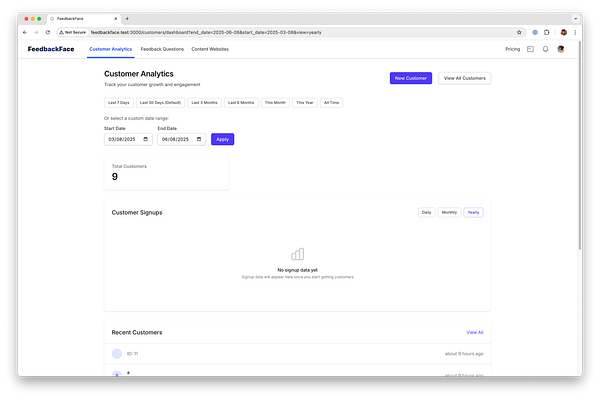
Task: Select the Last 7 Days filter
Action: point(119,103)
